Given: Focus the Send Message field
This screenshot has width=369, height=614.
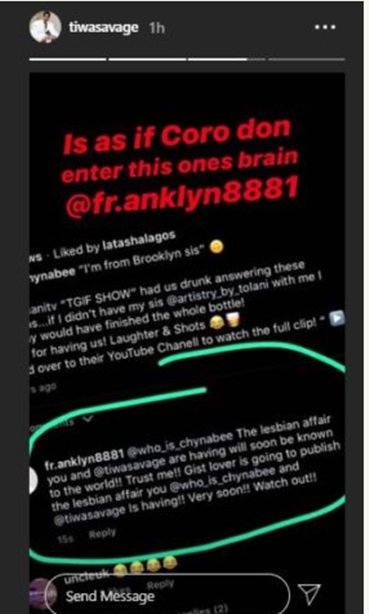Looking at the screenshot, I should point(168,595).
